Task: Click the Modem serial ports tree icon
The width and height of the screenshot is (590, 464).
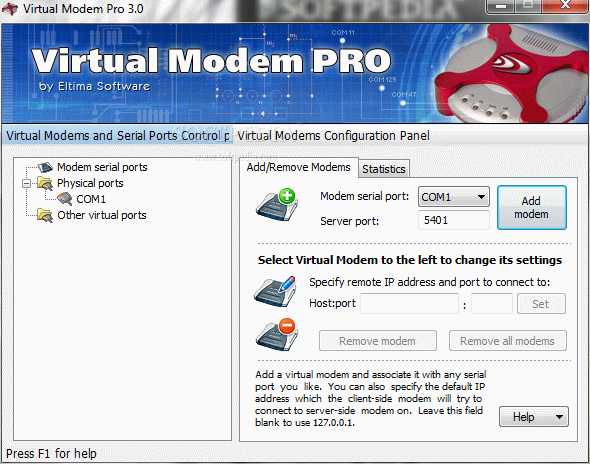Action: point(45,167)
